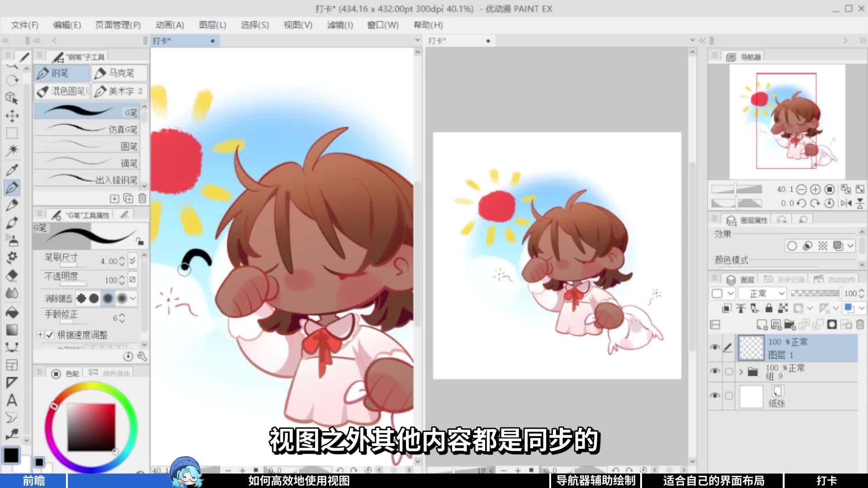Tick the checkbox beside 组 9 folder
This screenshot has height=488, width=868.
point(729,372)
